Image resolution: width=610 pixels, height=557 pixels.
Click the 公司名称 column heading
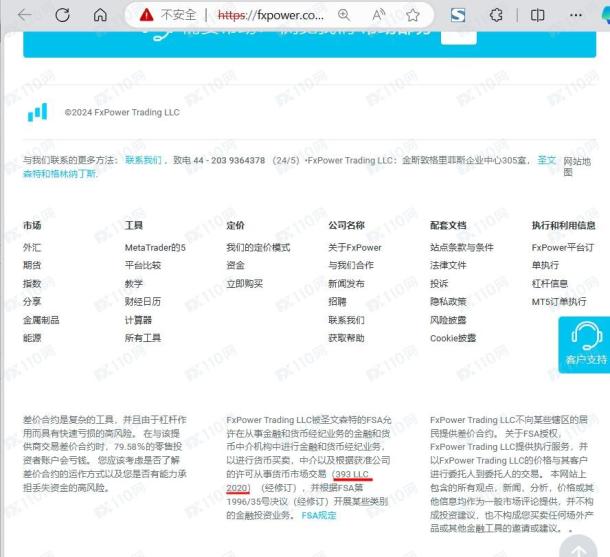[x=346, y=225]
